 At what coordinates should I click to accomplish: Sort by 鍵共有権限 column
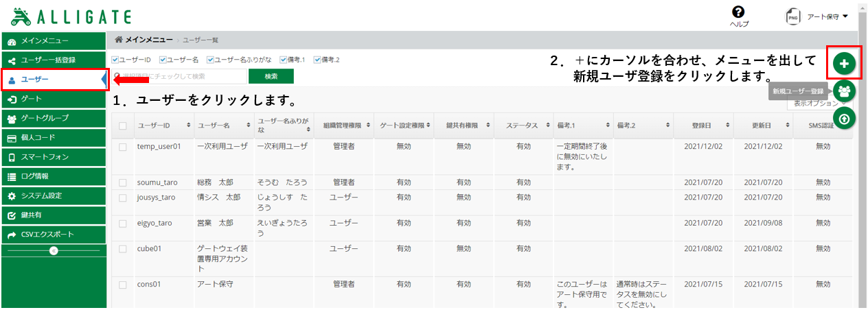click(x=464, y=126)
